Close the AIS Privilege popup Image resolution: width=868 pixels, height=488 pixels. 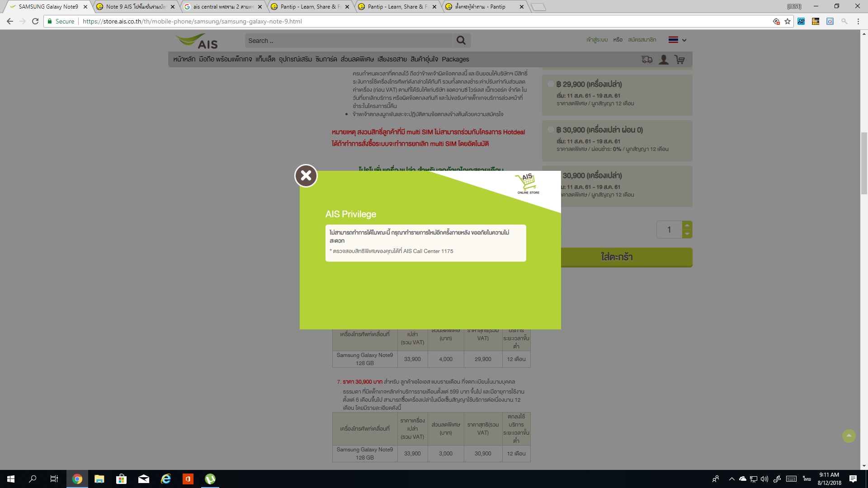pyautogui.click(x=306, y=176)
